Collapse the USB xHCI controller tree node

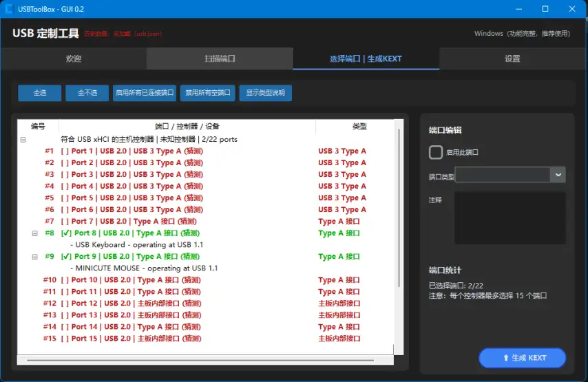coord(23,140)
